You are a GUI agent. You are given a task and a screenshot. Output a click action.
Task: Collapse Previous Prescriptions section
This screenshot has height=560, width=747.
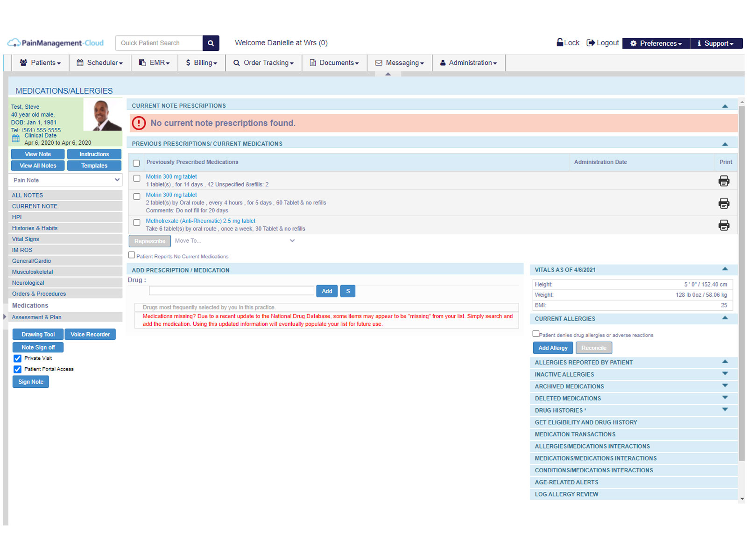[x=725, y=144]
